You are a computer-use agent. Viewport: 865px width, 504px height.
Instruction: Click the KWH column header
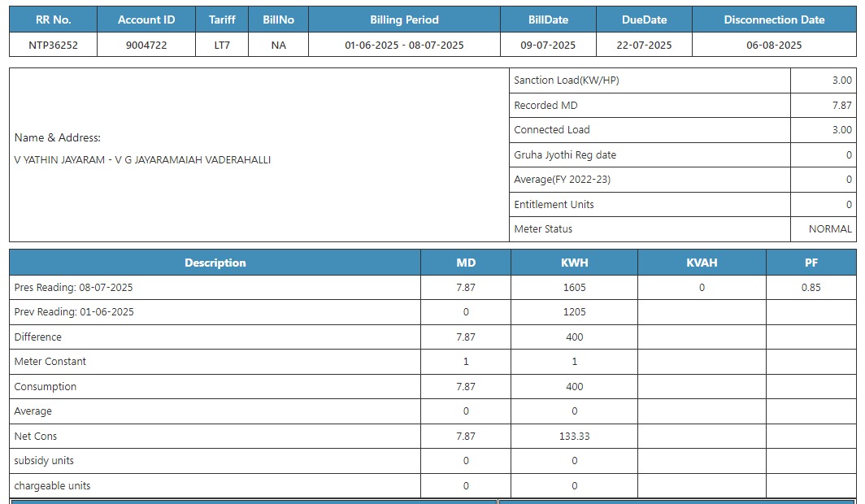pyautogui.click(x=574, y=263)
